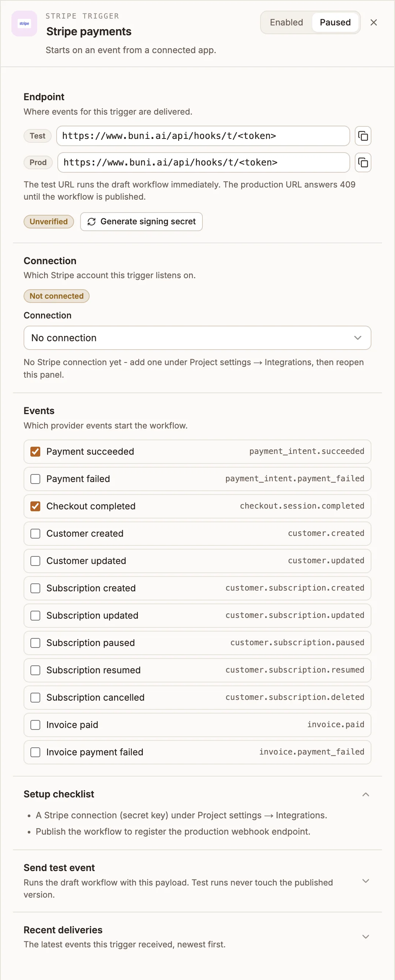Copy the Prod endpoint URL
Image resolution: width=395 pixels, height=980 pixels.
click(363, 162)
